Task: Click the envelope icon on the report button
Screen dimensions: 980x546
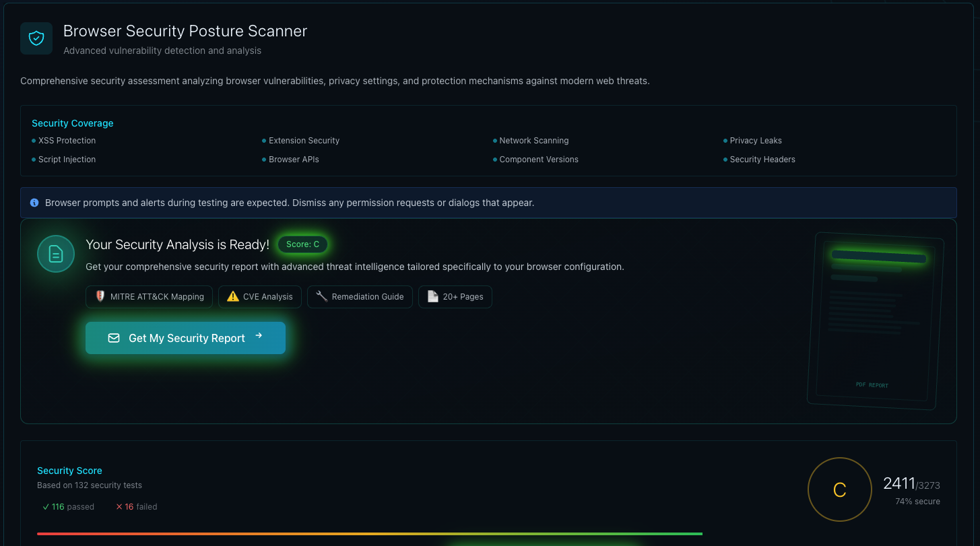Action: 114,338
